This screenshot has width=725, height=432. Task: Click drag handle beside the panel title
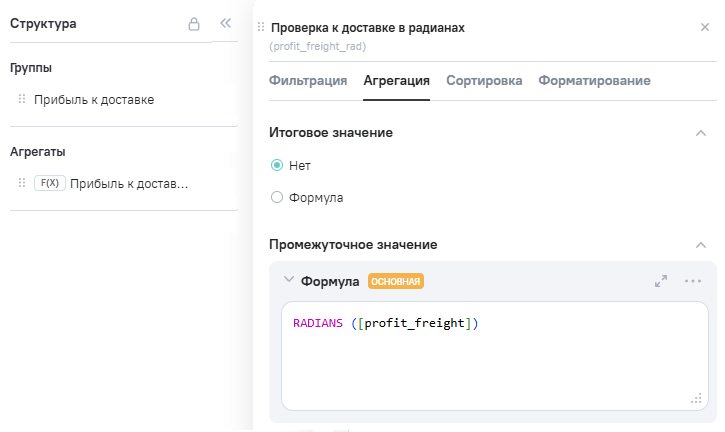tap(261, 27)
